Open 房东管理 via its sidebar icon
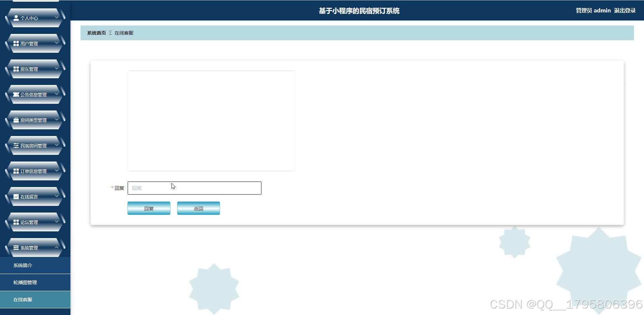The height and width of the screenshot is (315, 644). click(16, 69)
